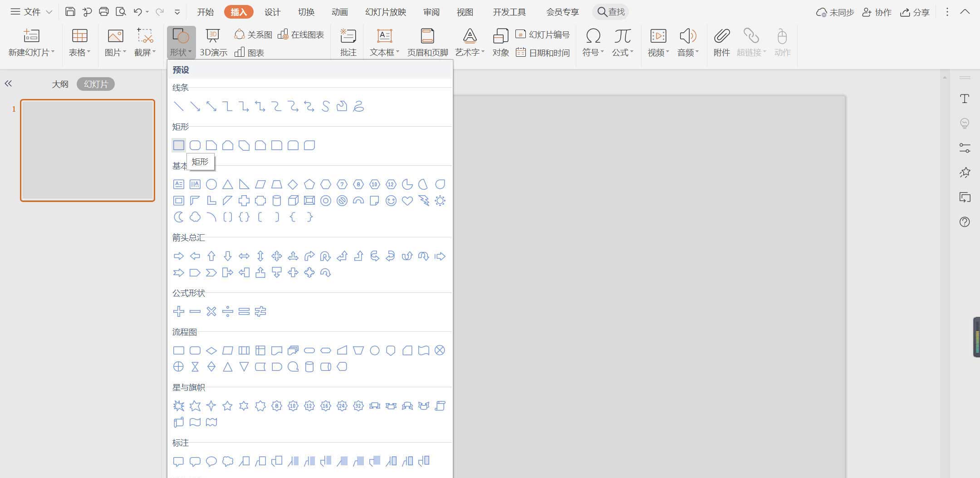The width and height of the screenshot is (980, 478).
Task: Click the 日期和时间 button
Action: pyautogui.click(x=543, y=53)
